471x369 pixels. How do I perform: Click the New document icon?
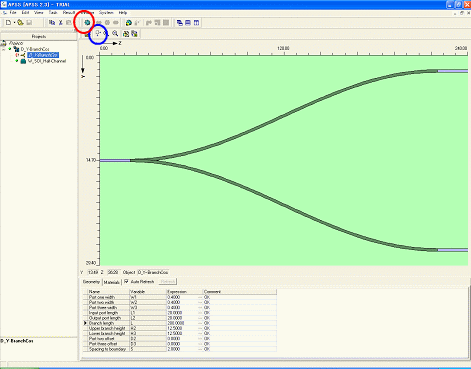pyautogui.click(x=8, y=23)
